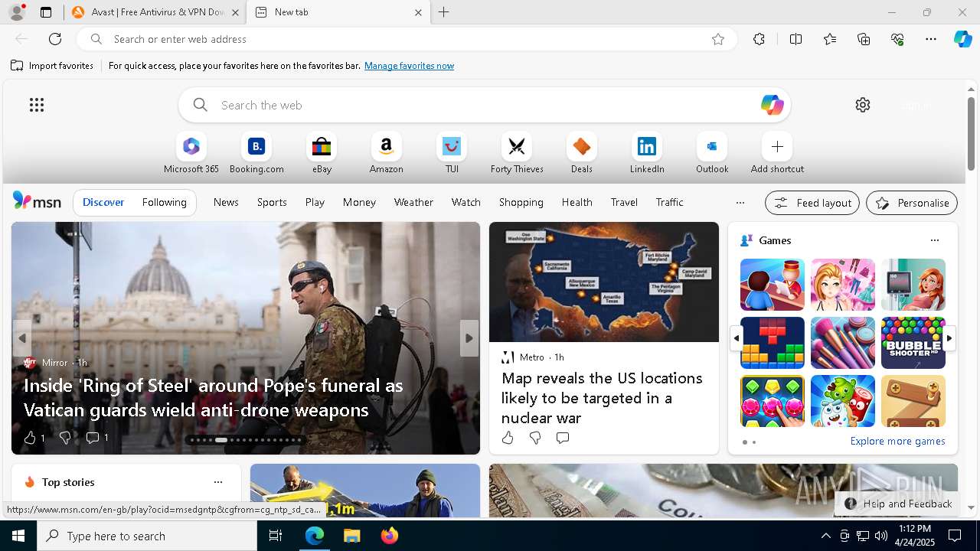This screenshot has height=551, width=980.
Task: Click Explore more games link
Action: 897,441
